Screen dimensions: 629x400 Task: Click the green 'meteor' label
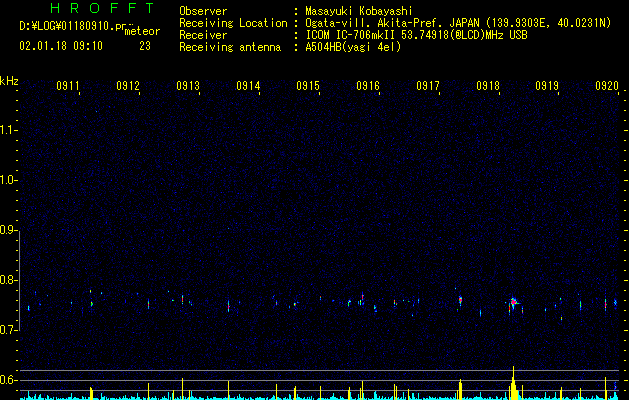pos(142,31)
